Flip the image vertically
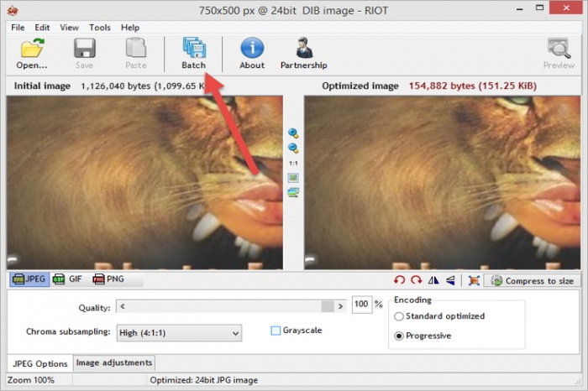 (450, 280)
